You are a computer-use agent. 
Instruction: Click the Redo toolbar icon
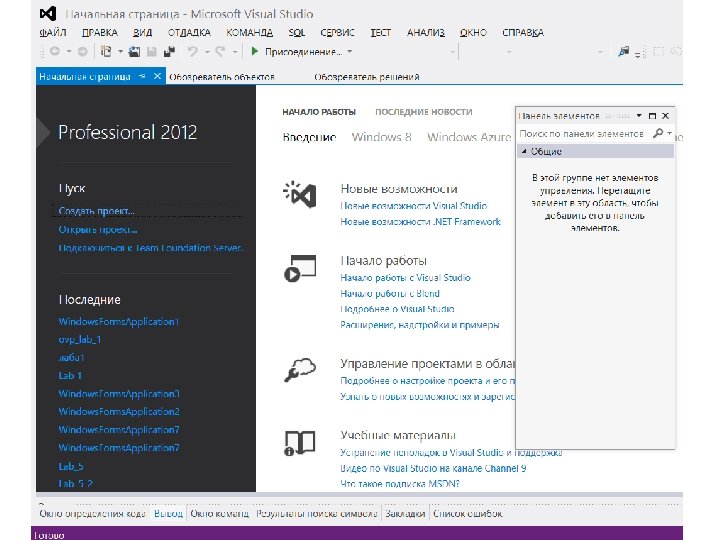(220, 51)
